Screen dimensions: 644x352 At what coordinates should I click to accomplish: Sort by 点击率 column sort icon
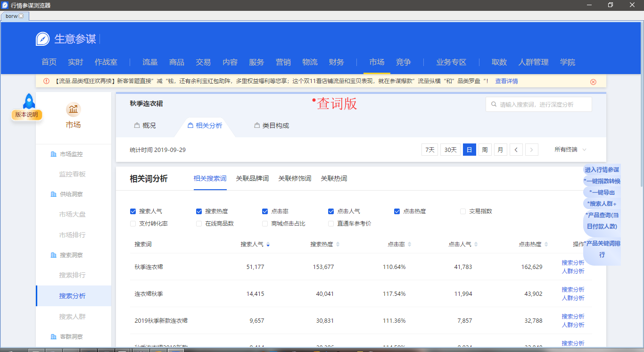point(409,244)
